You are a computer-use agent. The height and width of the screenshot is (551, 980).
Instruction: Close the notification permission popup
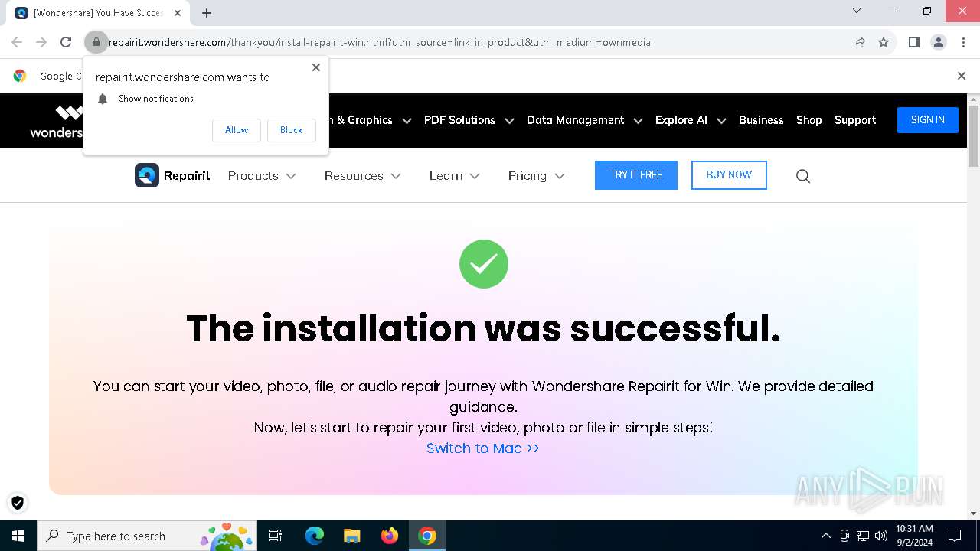click(316, 67)
